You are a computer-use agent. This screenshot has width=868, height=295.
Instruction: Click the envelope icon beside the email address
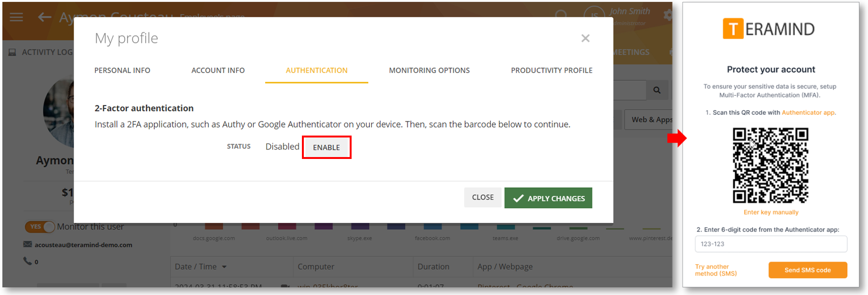pyautogui.click(x=28, y=244)
